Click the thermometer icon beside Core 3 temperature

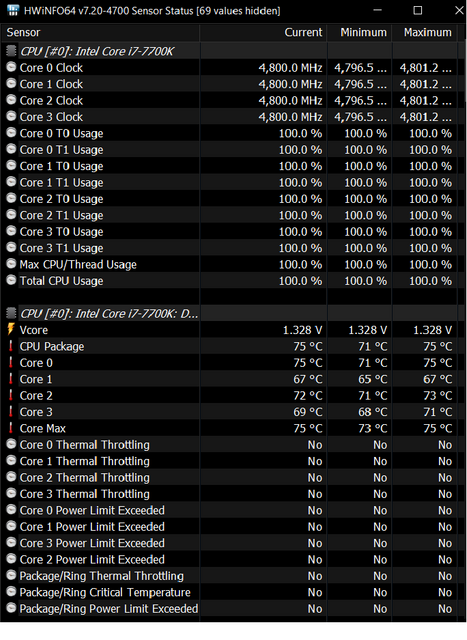click(11, 411)
